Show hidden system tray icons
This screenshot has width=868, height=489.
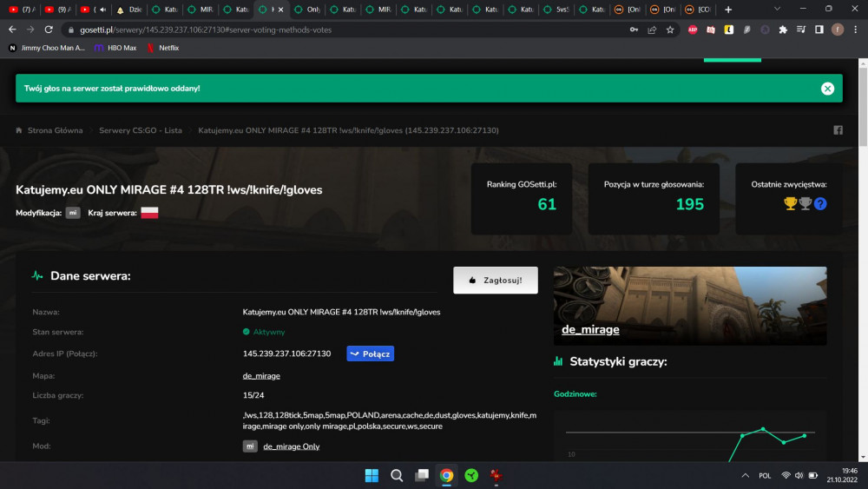745,475
